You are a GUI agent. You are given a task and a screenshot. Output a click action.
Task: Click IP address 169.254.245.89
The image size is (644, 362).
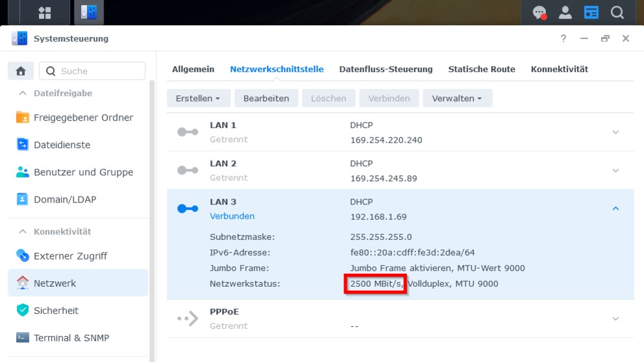(384, 178)
